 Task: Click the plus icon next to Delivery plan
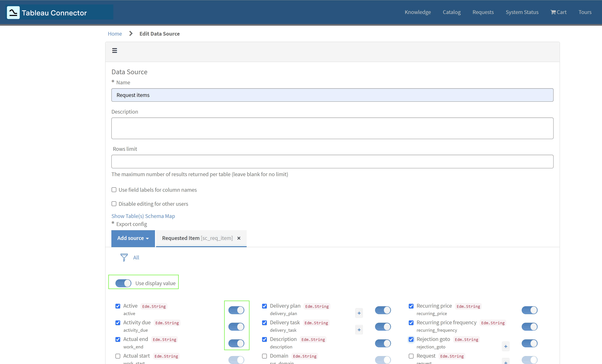point(359,313)
